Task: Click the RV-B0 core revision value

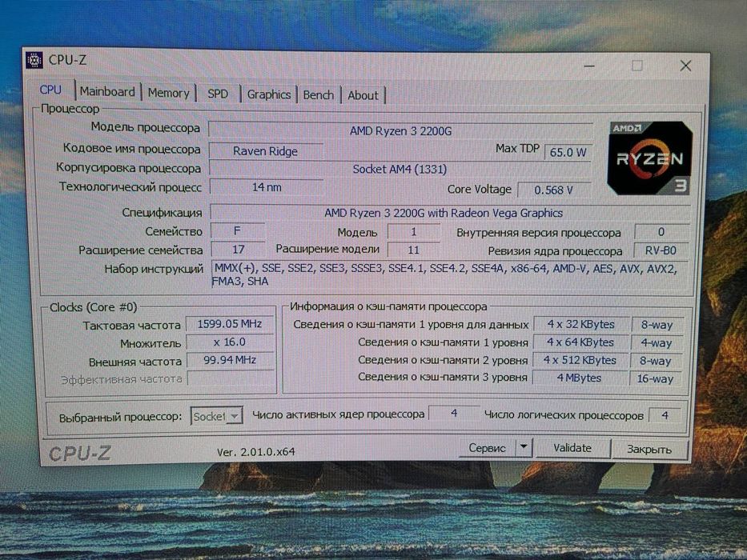Action: [x=661, y=250]
